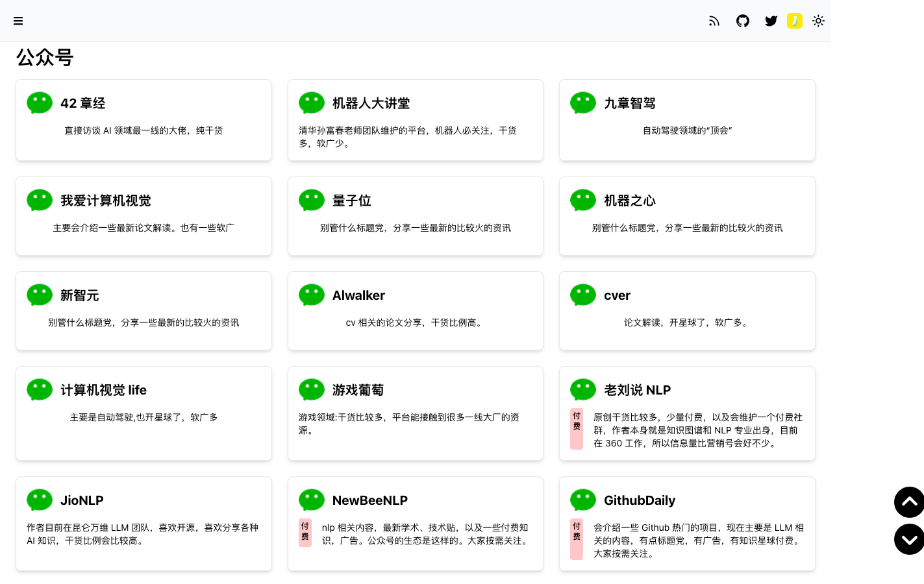Open the GithubDaily title link
The image size is (924, 584).
[x=640, y=500]
